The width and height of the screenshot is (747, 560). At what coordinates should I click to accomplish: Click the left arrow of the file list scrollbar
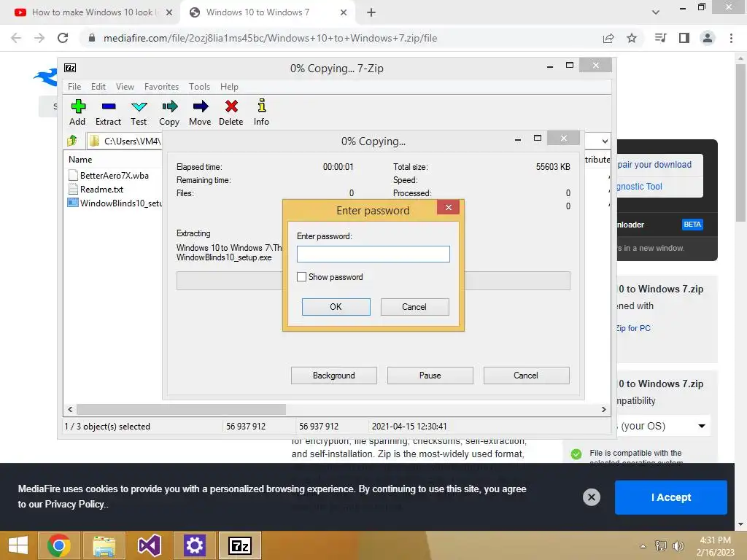pyautogui.click(x=70, y=409)
